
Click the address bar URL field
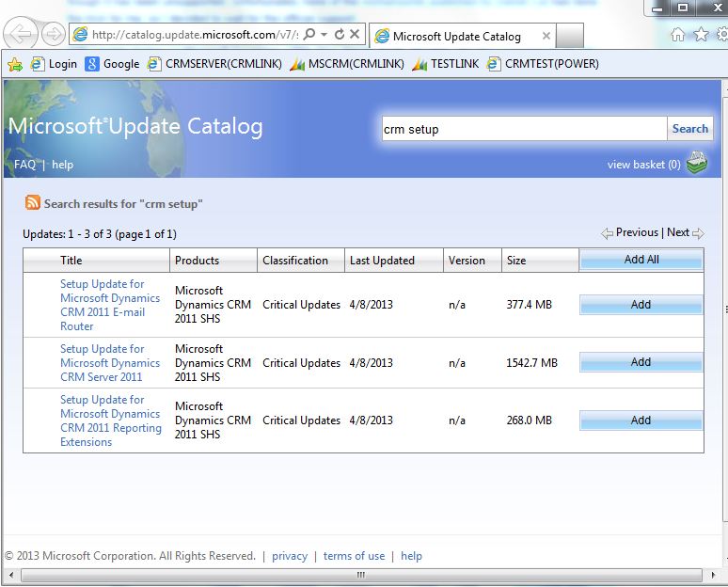point(195,35)
